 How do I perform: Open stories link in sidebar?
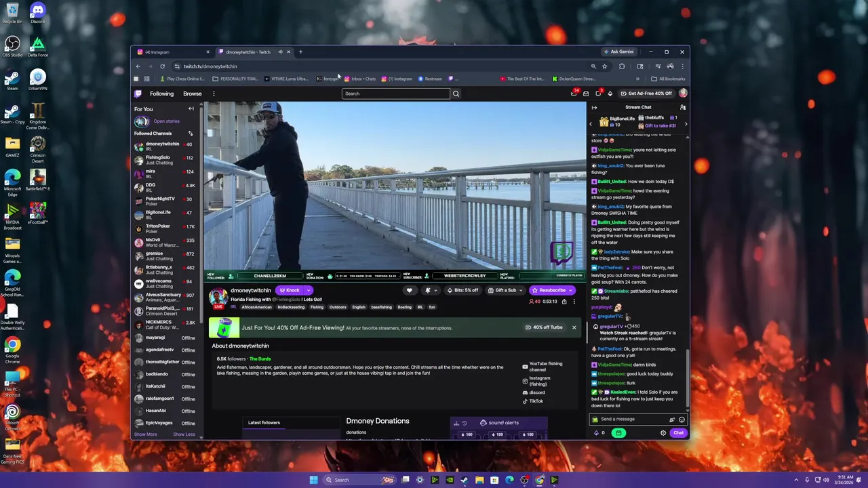166,121
